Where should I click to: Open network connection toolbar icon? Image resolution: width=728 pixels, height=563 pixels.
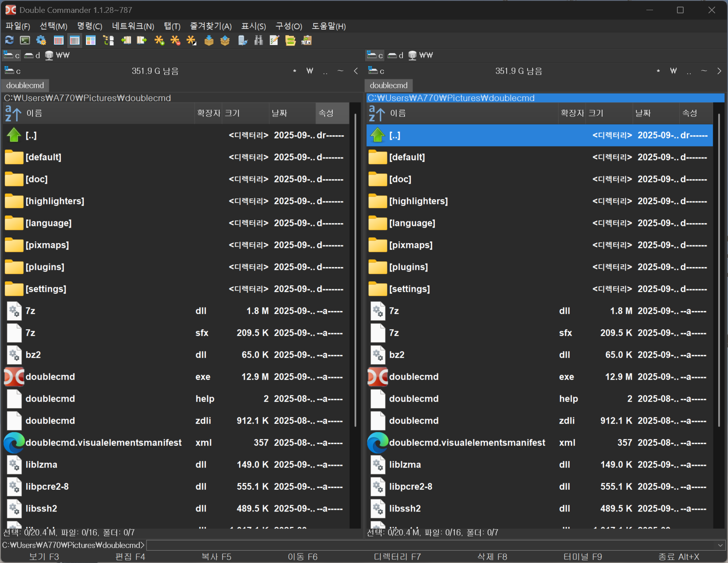click(x=242, y=40)
